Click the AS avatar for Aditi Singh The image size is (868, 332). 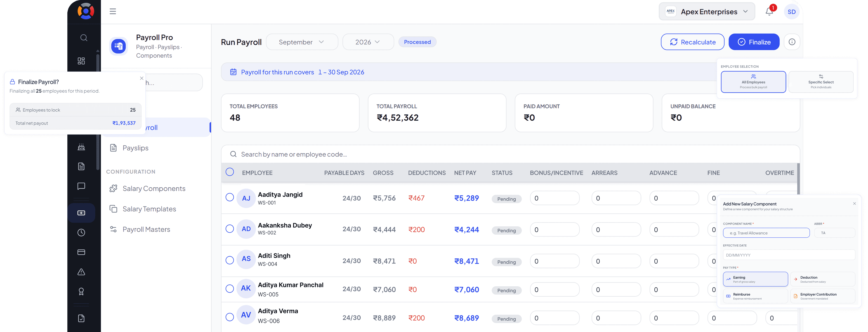246,259
